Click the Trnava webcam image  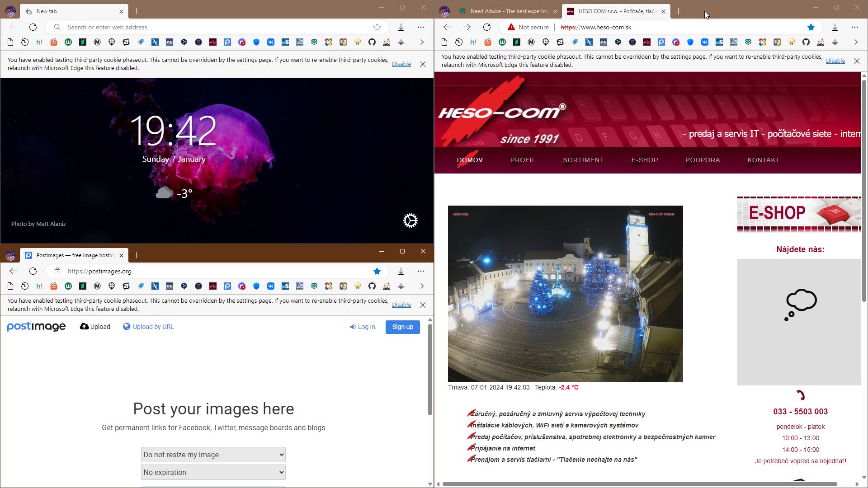pyautogui.click(x=565, y=293)
